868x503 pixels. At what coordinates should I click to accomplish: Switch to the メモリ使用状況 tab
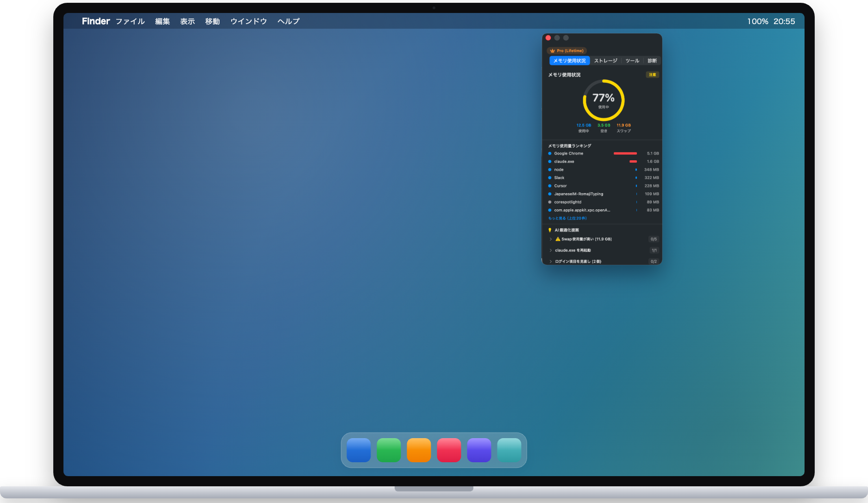click(x=570, y=61)
